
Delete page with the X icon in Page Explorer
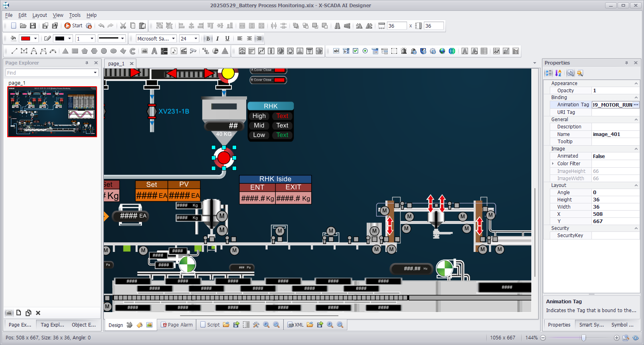tap(38, 313)
